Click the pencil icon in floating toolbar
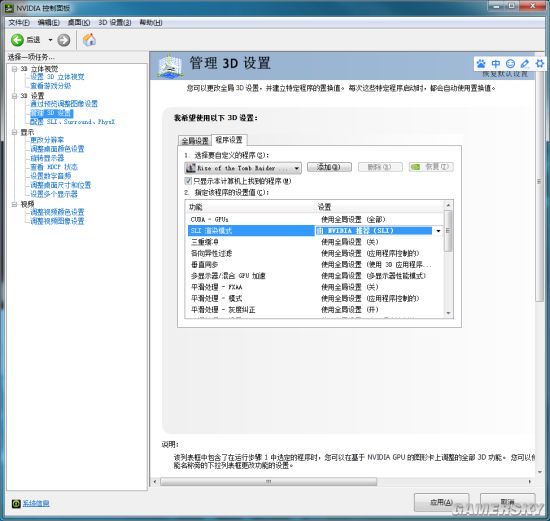The height and width of the screenshot is (521, 550). tap(525, 64)
